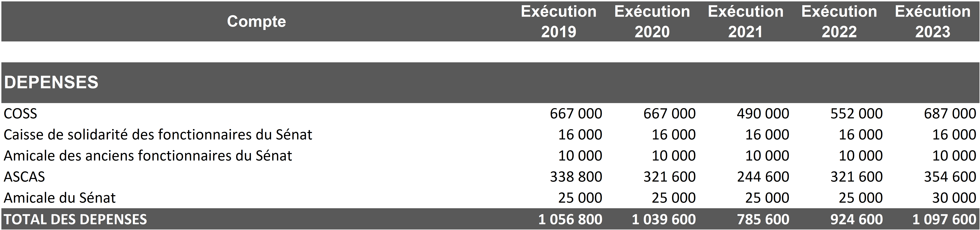Click the ASCAS row label

tap(24, 177)
